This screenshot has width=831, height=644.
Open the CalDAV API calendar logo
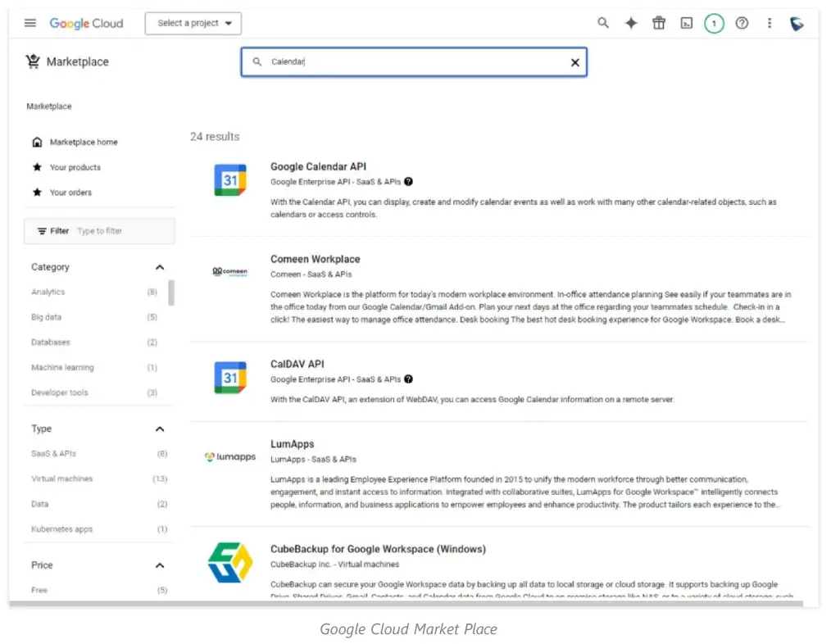tap(230, 378)
